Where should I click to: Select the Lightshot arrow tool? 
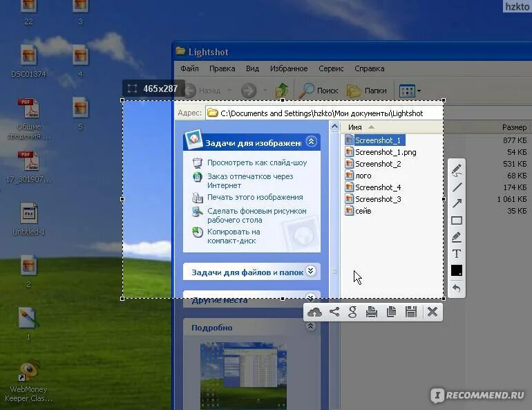(457, 203)
